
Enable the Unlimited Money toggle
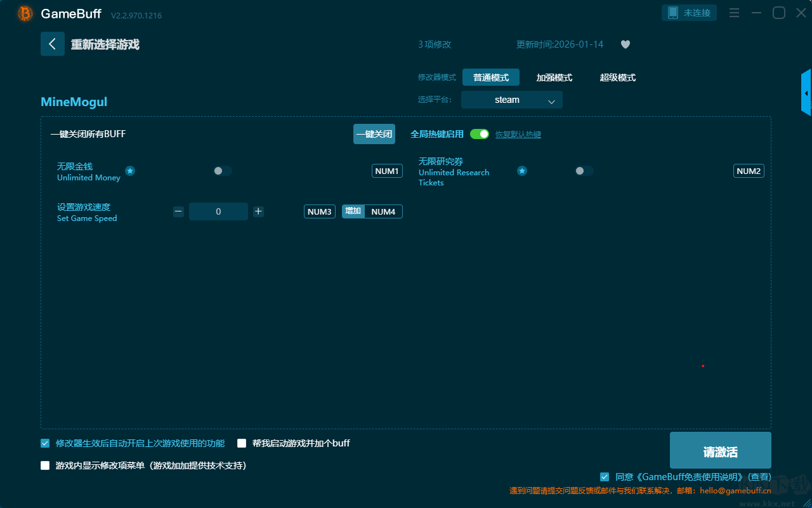(222, 171)
